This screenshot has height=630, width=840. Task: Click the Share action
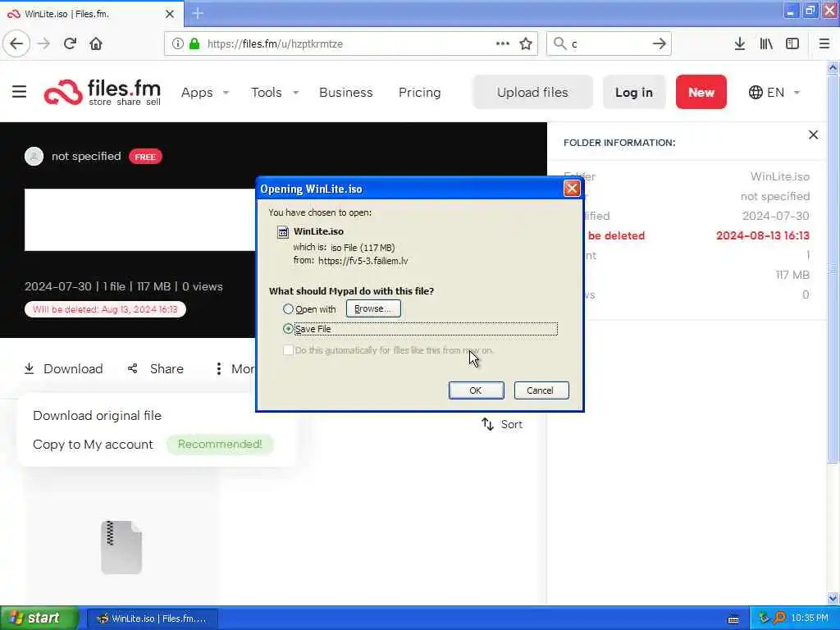155,368
